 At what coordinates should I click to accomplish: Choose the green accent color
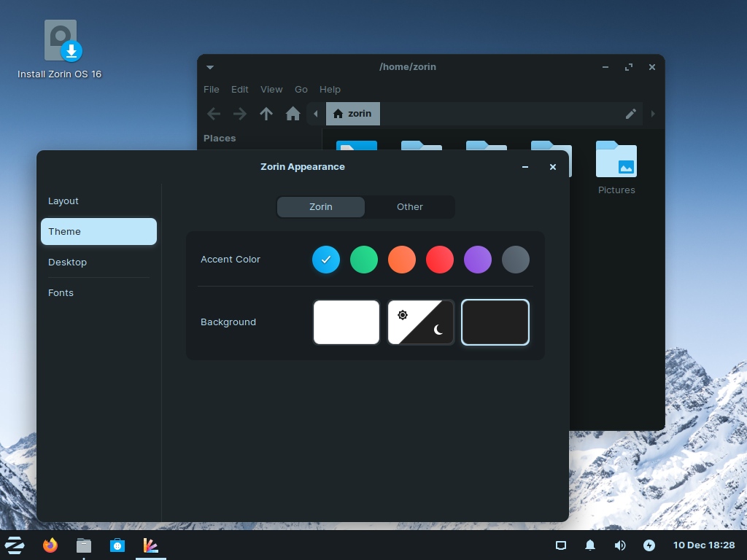[364, 260]
